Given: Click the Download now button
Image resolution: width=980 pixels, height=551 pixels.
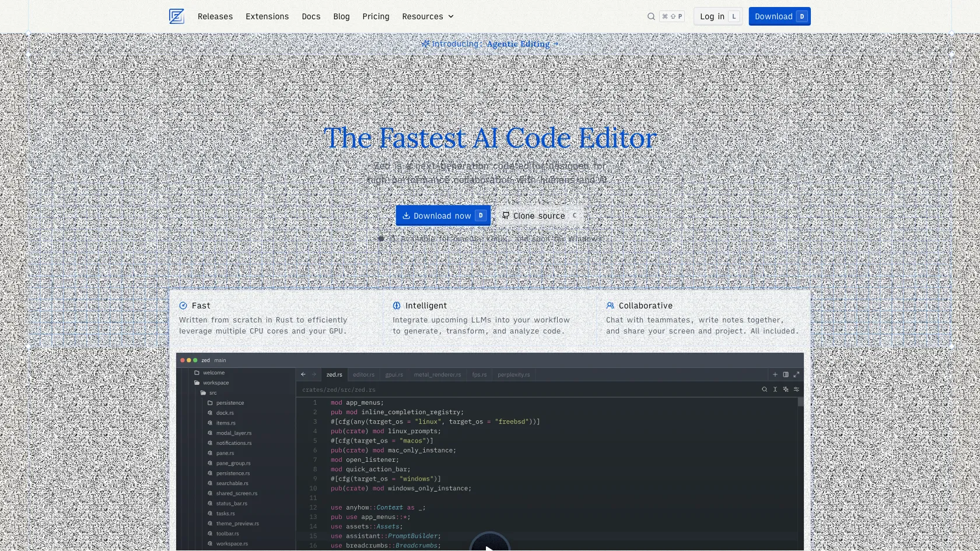Looking at the screenshot, I should [443, 216].
